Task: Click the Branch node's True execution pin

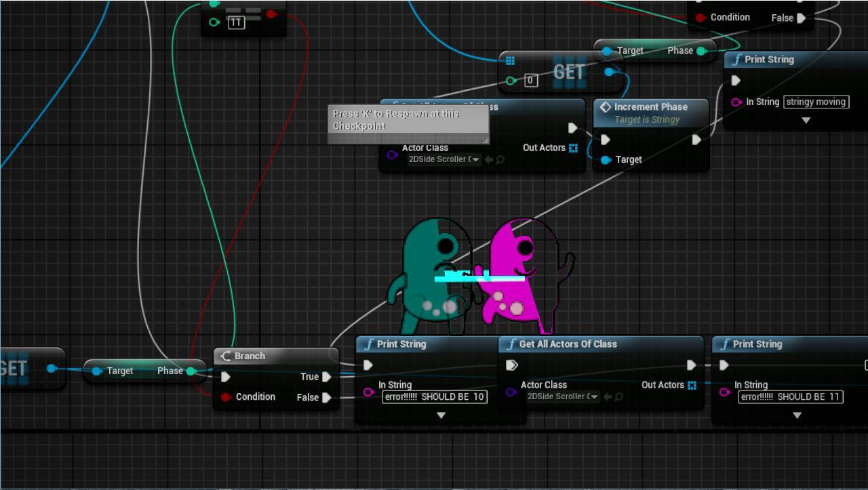Action: (327, 377)
